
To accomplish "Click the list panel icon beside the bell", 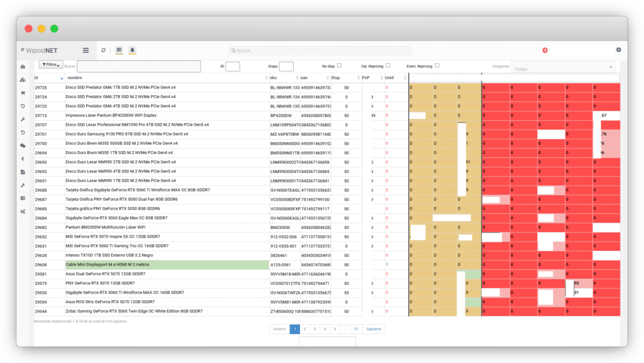I will (119, 50).
